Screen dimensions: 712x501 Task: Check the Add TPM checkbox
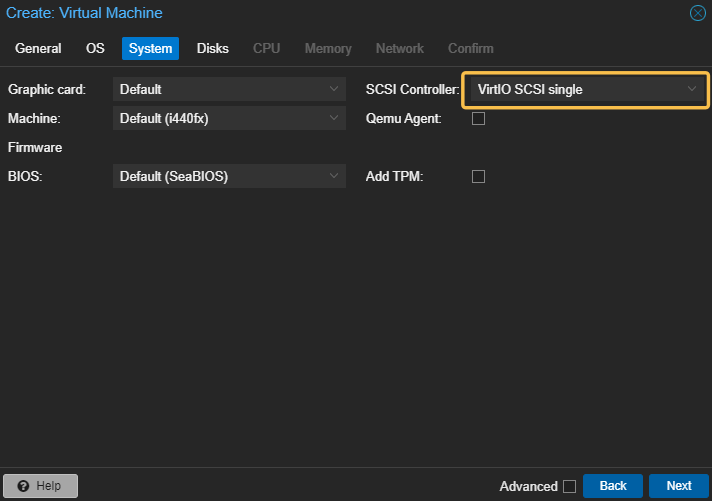[x=478, y=176]
